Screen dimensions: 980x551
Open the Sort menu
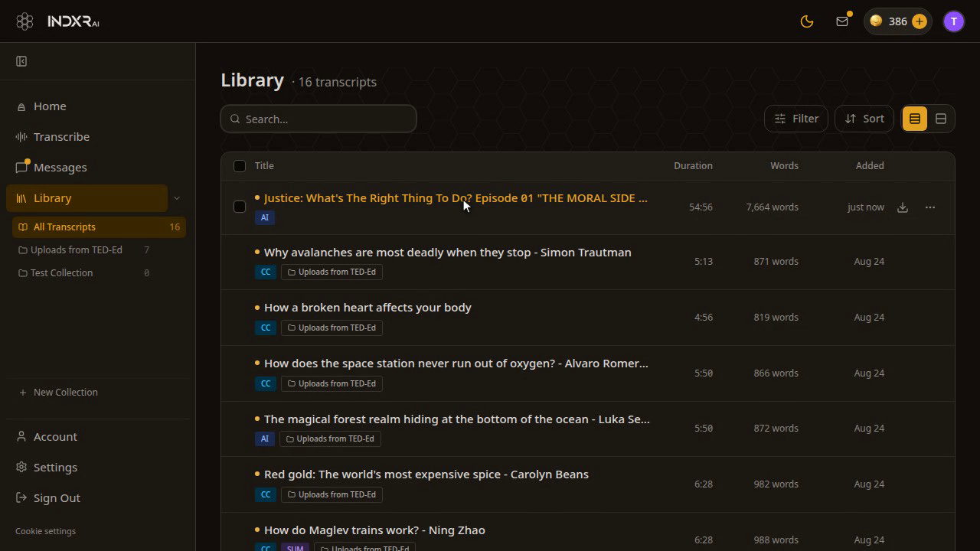[864, 119]
